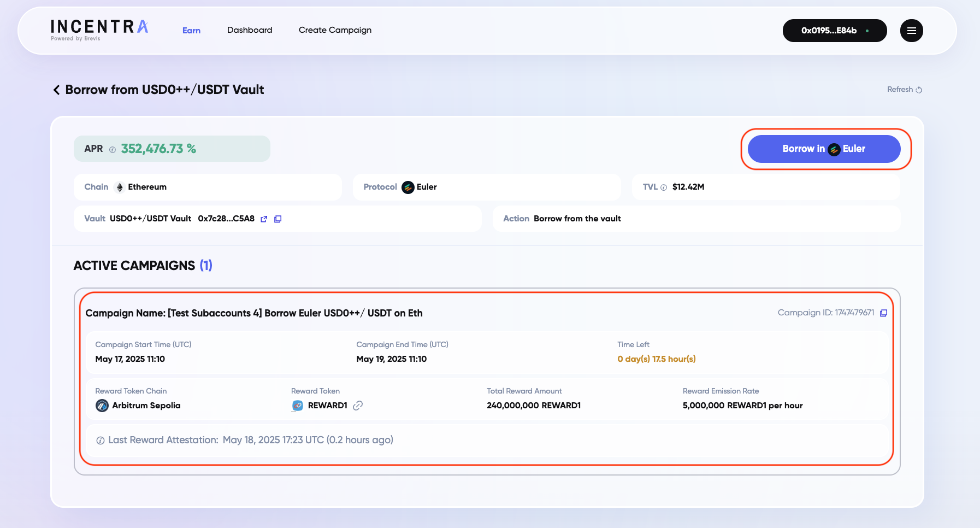The image size is (980, 528).
Task: Click the REWARD1 token icon
Action: 298,406
